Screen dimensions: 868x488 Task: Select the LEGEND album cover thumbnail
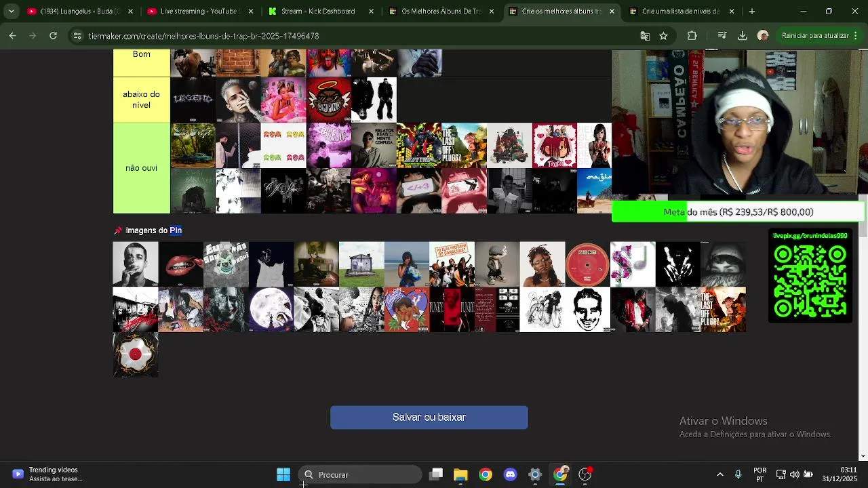(x=193, y=100)
